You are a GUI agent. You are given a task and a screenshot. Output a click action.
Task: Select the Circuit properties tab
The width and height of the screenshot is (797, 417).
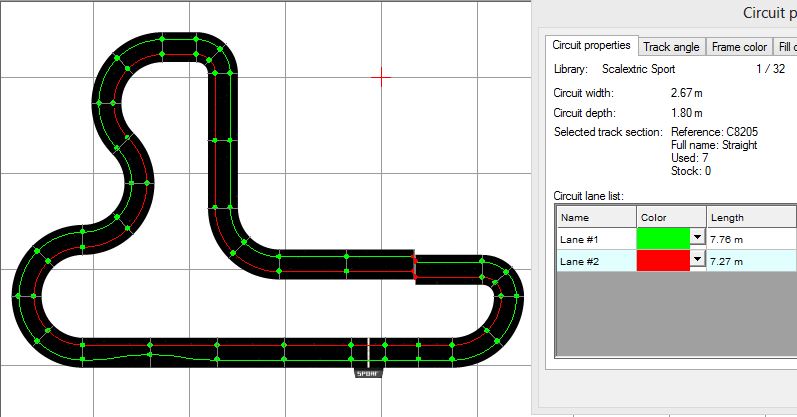(592, 46)
